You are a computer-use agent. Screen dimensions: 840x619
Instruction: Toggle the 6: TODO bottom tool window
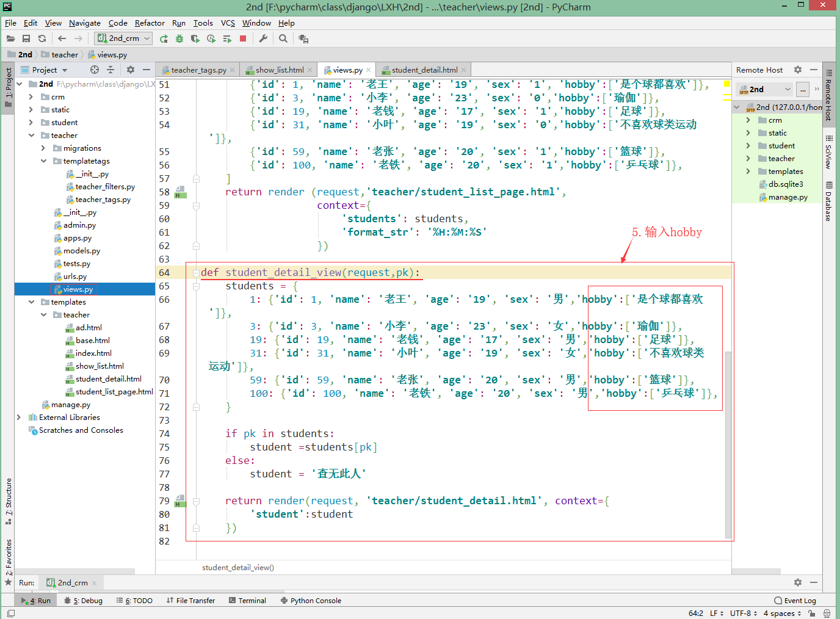134,601
